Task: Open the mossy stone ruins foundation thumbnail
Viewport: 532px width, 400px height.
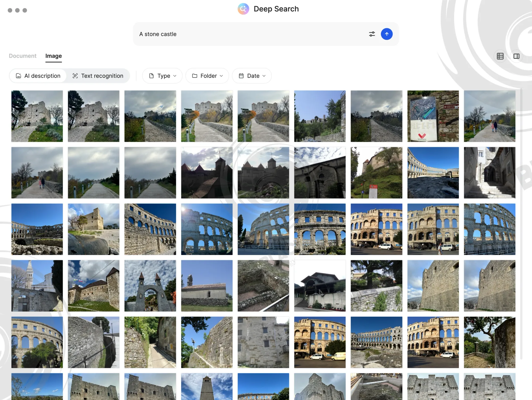Action: click(263, 286)
